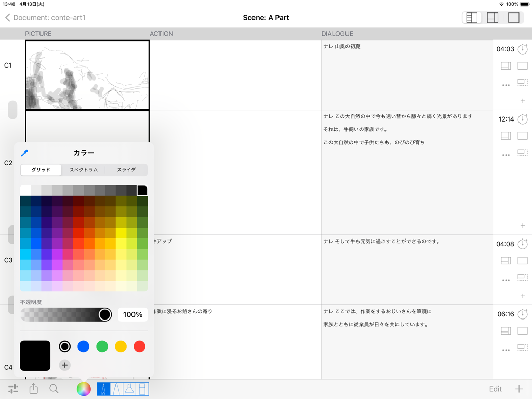The image size is (532, 399).
Task: Open the search tool
Action: (x=54, y=389)
